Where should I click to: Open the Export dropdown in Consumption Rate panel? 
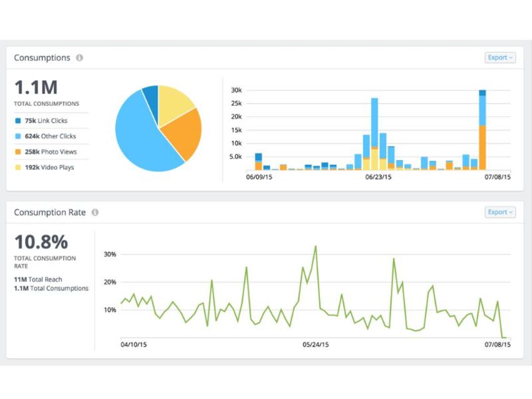coord(500,212)
